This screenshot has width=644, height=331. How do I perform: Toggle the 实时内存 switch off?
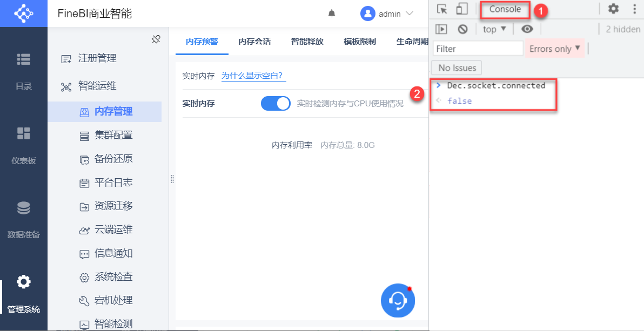(x=276, y=104)
